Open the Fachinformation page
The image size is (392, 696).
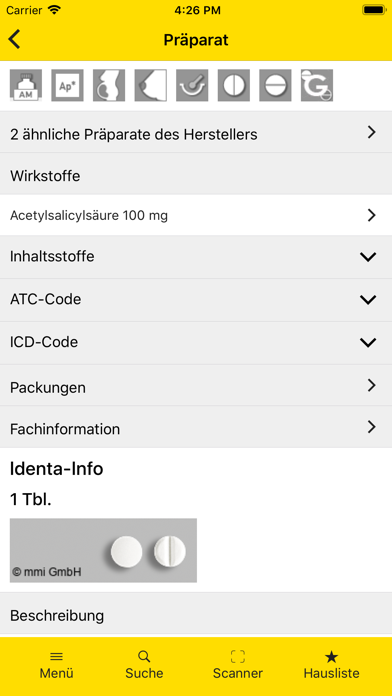click(196, 427)
